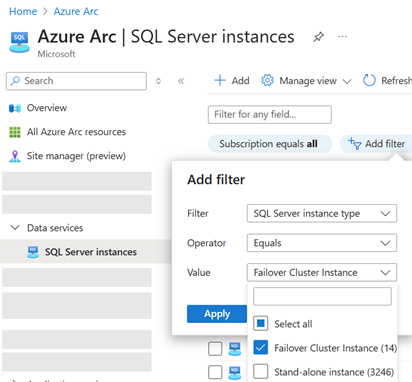Open the more options ellipsis menu
This screenshot has height=382, width=412.
coord(342,37)
